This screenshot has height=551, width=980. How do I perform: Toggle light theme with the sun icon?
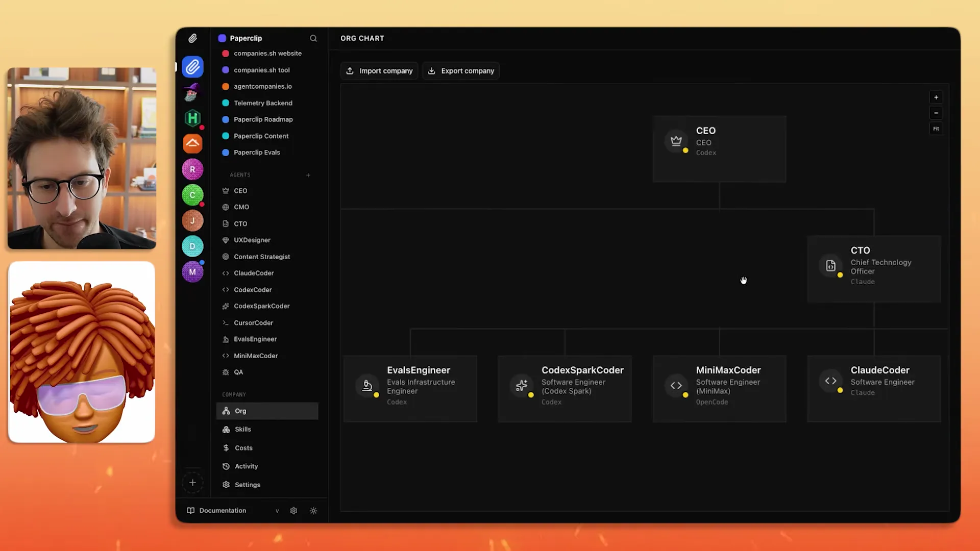pos(313,510)
